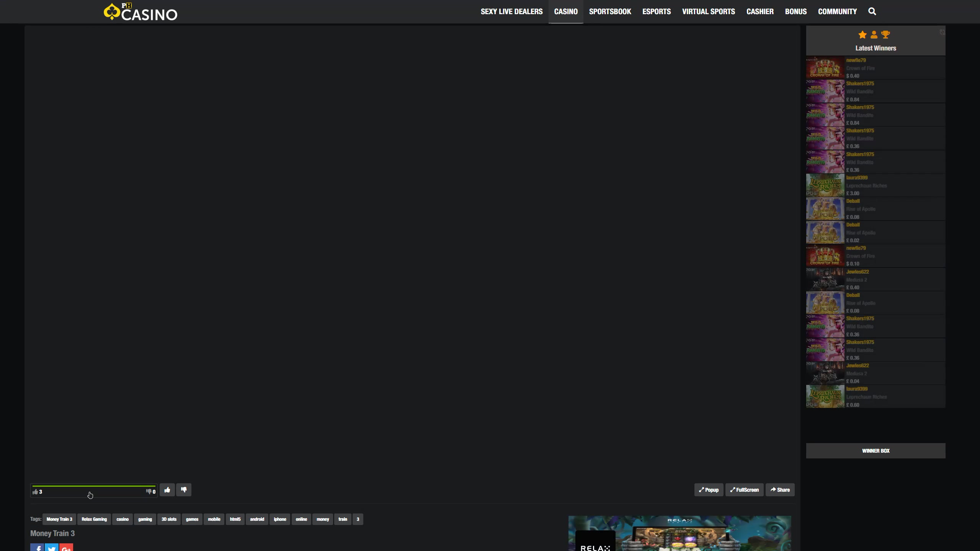Share on Twitter icon
This screenshot has height=551, width=980.
[x=52, y=548]
